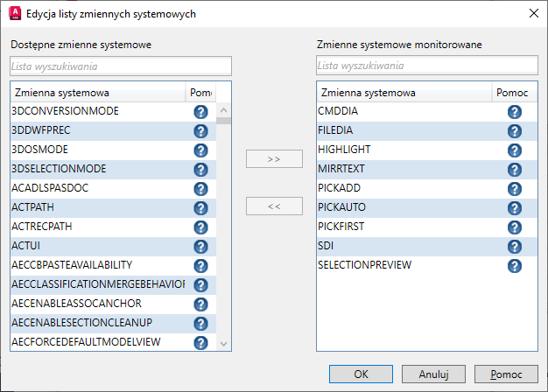Select HIGHLIGHT in monitored variables list

pyautogui.click(x=344, y=150)
